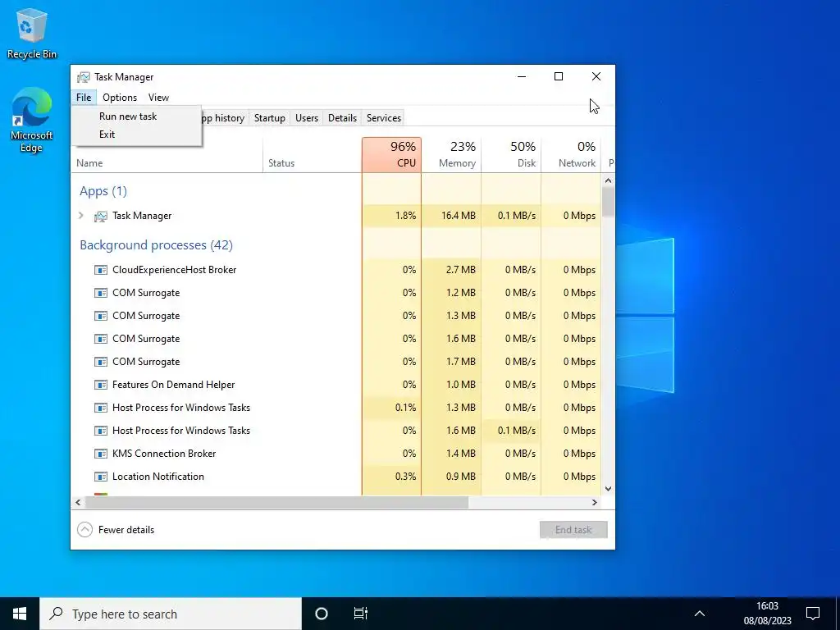The height and width of the screenshot is (630, 840).
Task: Click the Task Manager app row icon
Action: tap(101, 216)
